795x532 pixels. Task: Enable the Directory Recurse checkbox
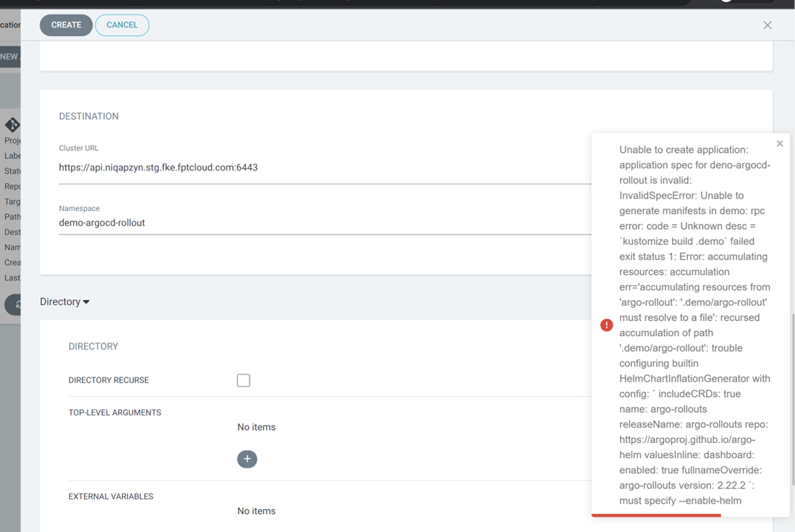[244, 380]
